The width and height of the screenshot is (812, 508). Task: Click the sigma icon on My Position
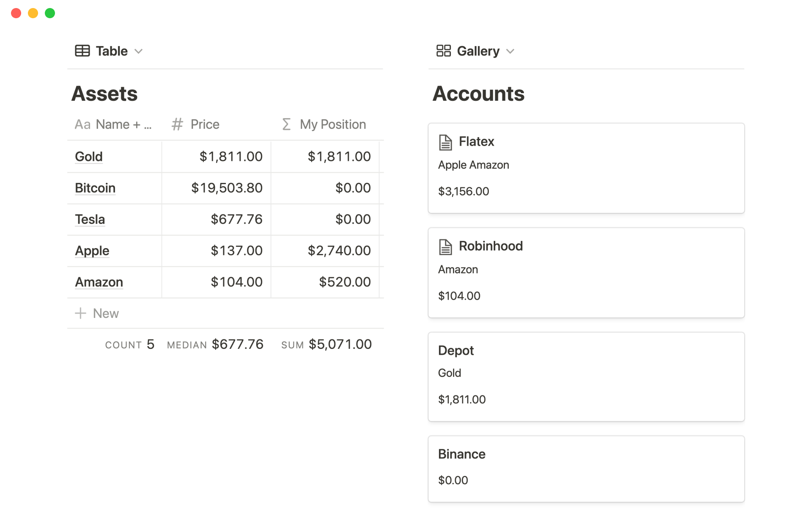click(x=286, y=124)
